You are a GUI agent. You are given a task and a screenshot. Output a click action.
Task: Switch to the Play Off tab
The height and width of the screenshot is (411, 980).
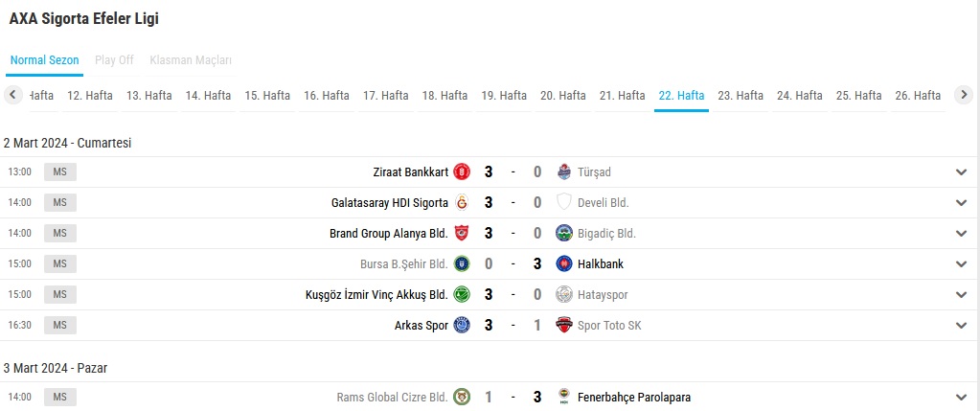pos(114,60)
